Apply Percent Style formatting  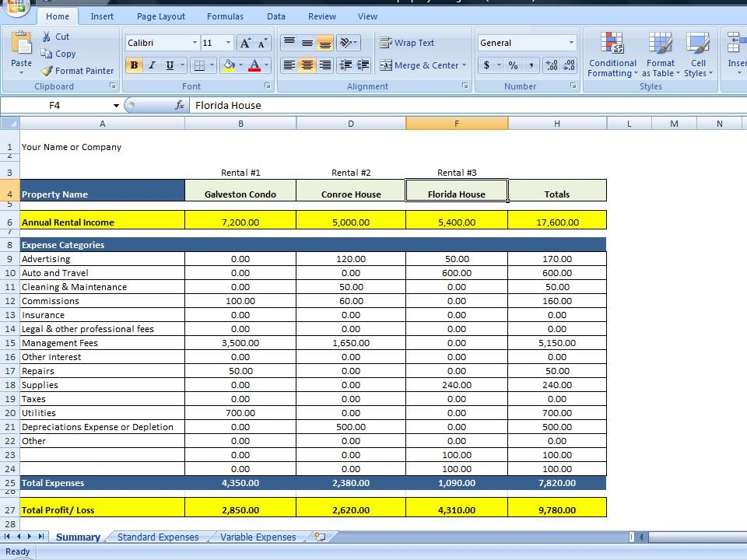514,67
